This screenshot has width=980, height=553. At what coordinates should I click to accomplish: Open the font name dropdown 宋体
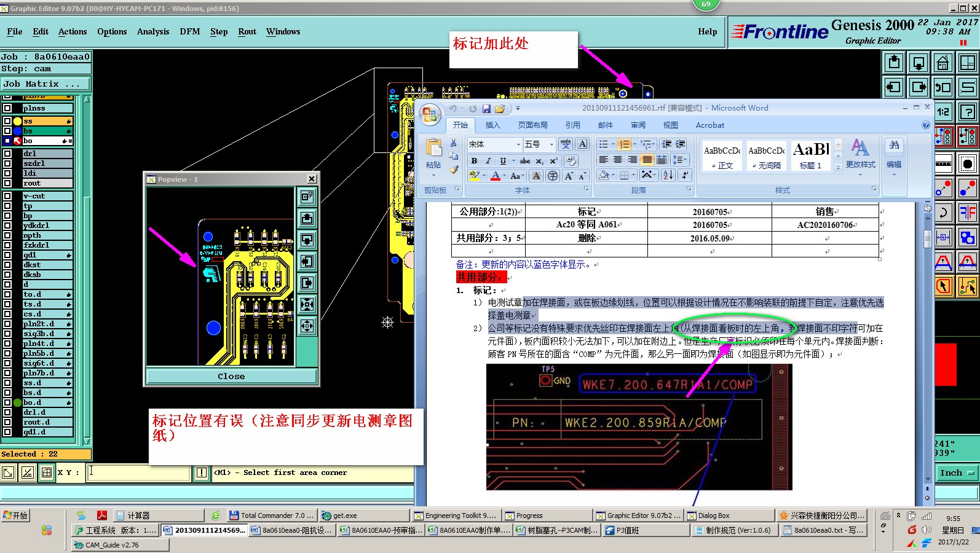[518, 144]
